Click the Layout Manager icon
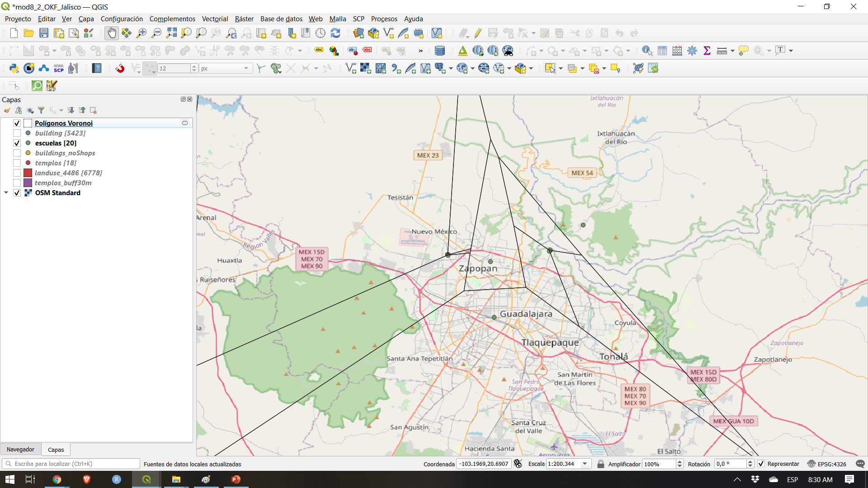Image resolution: width=868 pixels, height=488 pixels. coord(74,33)
